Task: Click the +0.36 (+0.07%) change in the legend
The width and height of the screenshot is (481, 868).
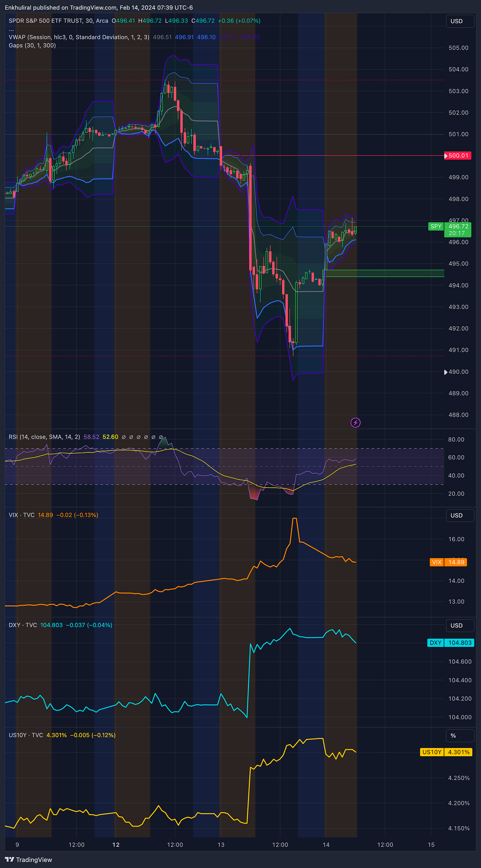Action: [x=239, y=21]
